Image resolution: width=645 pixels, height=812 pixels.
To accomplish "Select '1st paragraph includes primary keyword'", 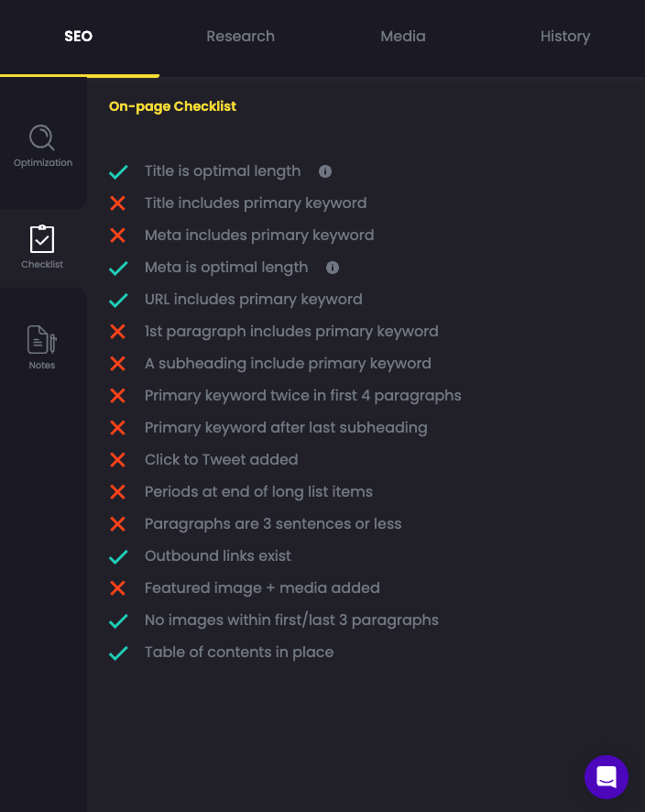I will coord(292,331).
